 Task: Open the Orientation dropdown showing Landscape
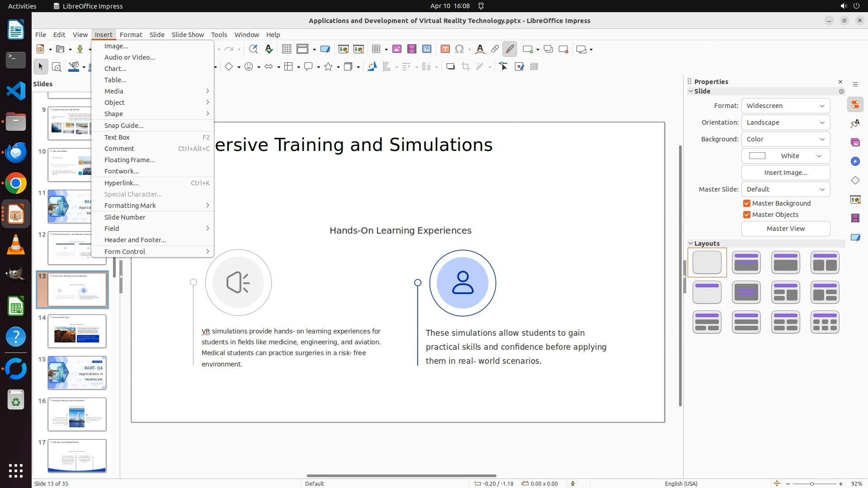pos(785,122)
